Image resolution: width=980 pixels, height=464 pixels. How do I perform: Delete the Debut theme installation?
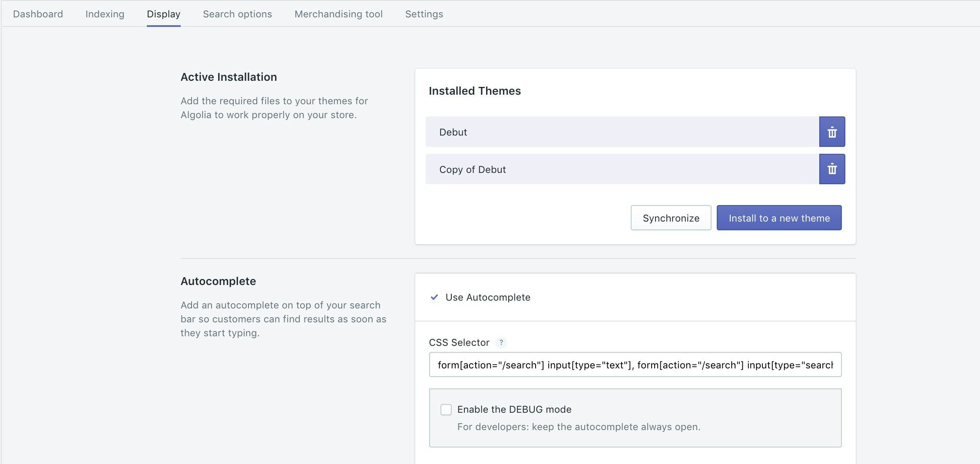pyautogui.click(x=831, y=132)
